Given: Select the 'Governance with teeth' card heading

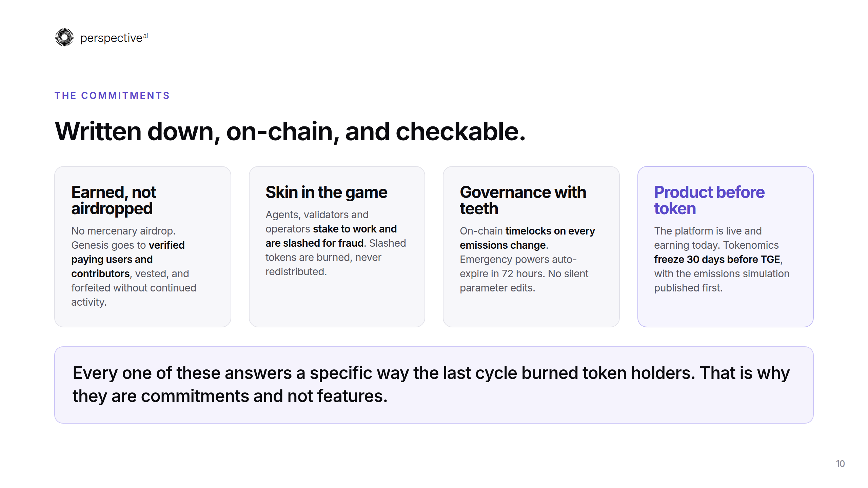Looking at the screenshot, I should point(523,200).
